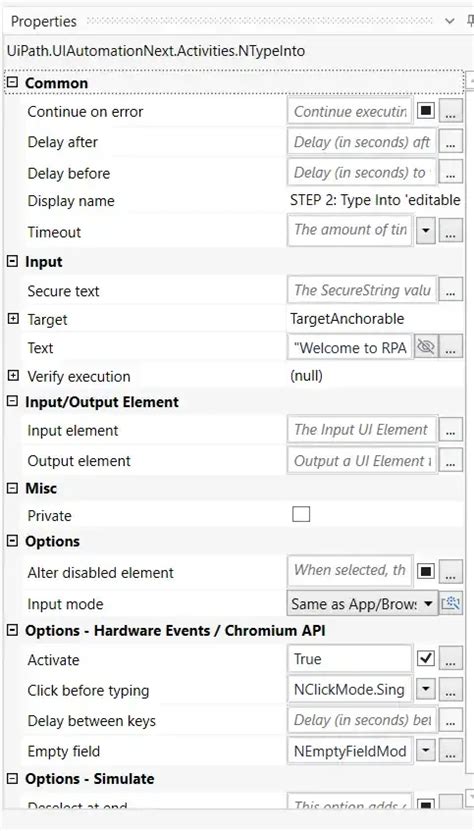This screenshot has width=474, height=831.
Task: Open expression editor for Text property
Action: click(x=450, y=348)
